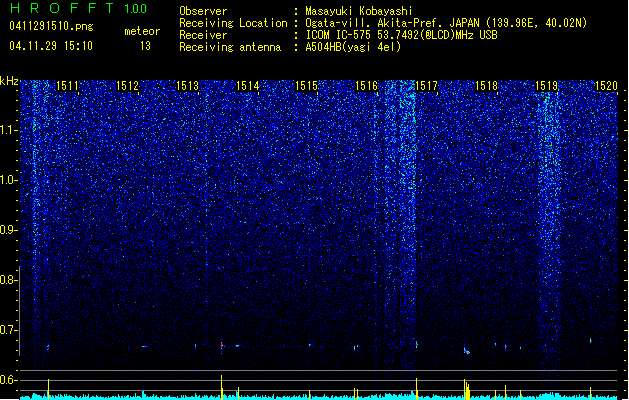Click the 1.0 kHz axis label

click(x=8, y=180)
